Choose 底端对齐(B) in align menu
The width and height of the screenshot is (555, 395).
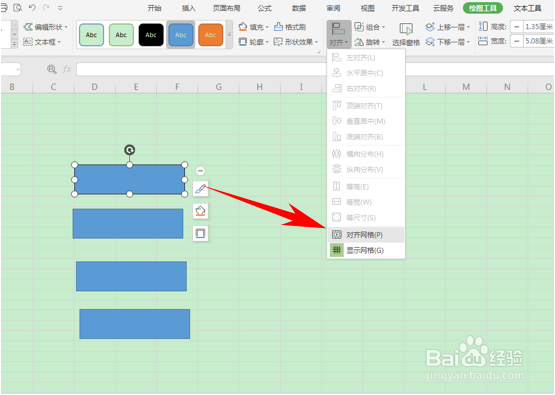point(366,137)
